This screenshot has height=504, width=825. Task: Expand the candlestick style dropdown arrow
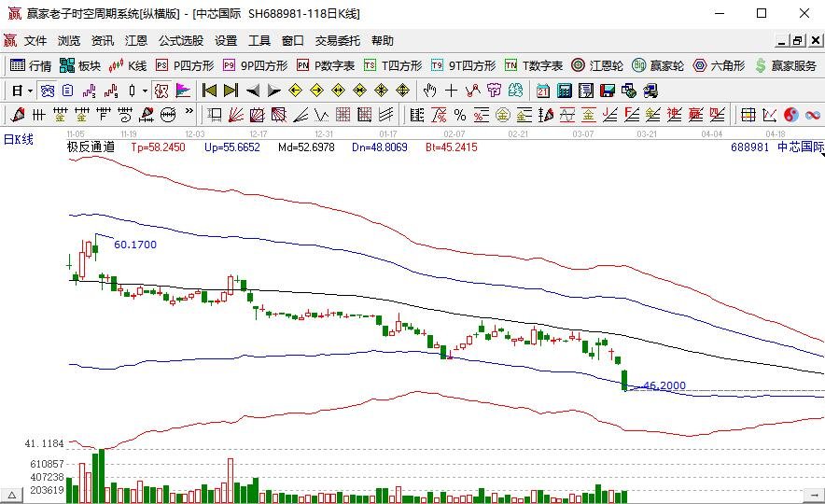[146, 91]
